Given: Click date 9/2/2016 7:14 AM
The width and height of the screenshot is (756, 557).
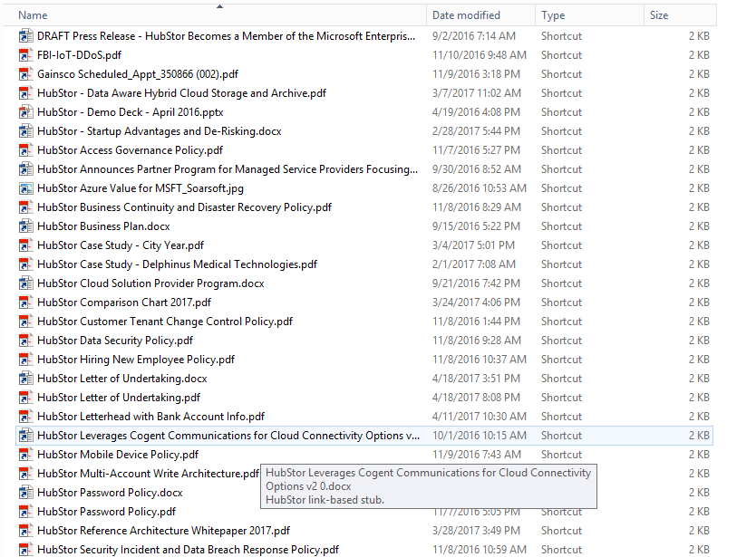Looking at the screenshot, I should click(474, 36).
